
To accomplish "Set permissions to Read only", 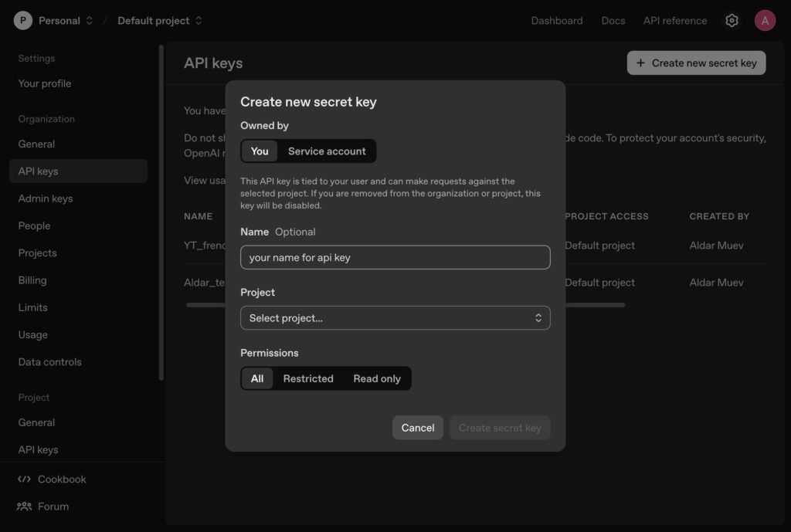I will pos(377,378).
